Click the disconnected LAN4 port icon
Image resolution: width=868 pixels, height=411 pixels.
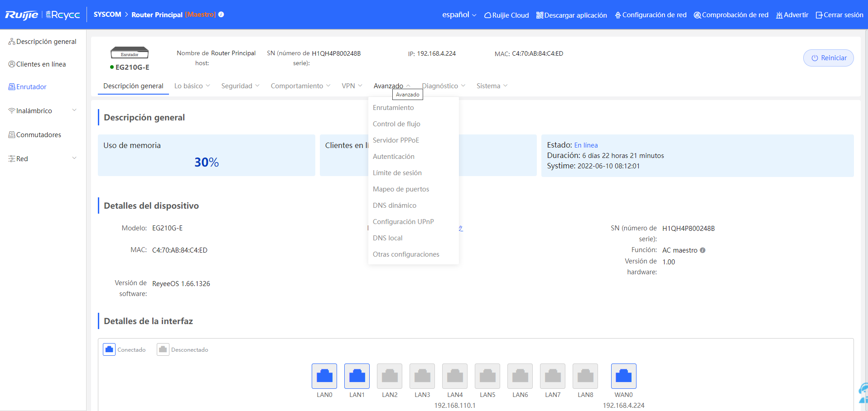pos(455,376)
